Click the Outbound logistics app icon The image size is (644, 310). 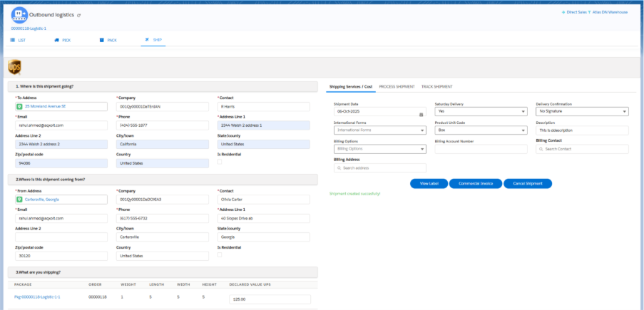(x=19, y=15)
